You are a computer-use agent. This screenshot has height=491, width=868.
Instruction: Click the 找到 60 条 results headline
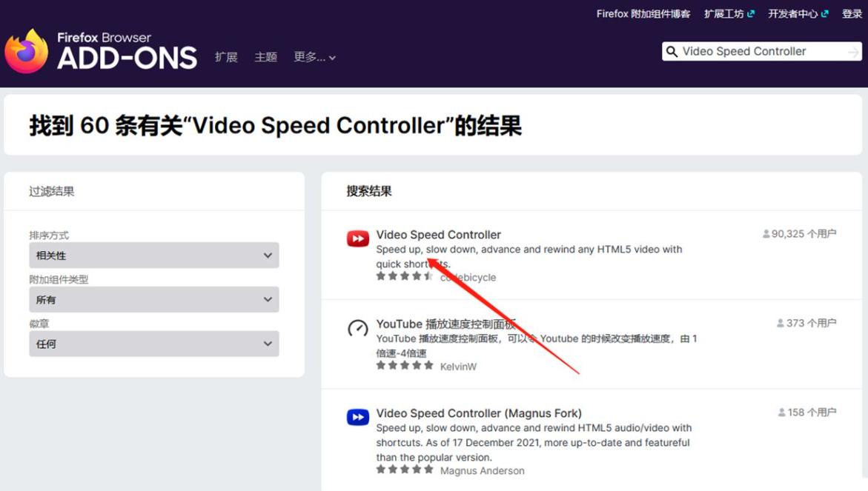coord(275,125)
